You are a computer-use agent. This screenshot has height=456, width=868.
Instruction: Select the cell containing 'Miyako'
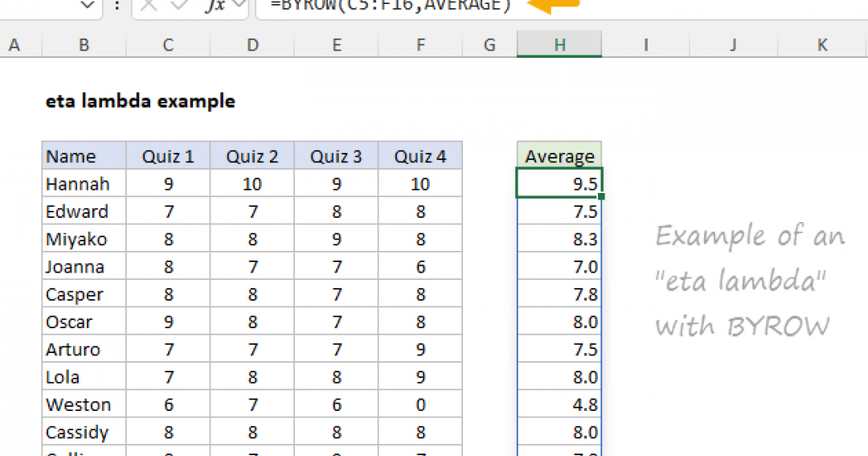tap(84, 239)
